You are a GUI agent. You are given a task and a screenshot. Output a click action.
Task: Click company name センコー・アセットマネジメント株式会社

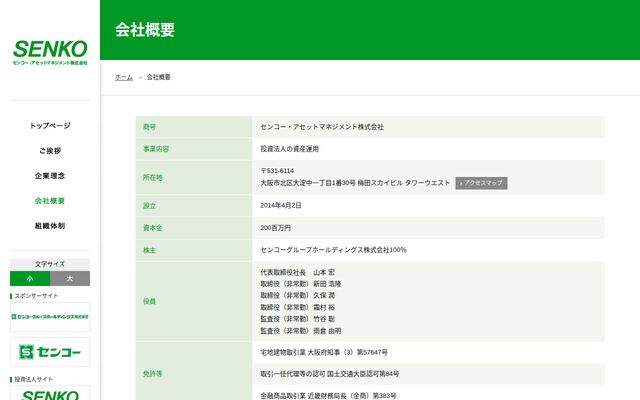[322, 127]
